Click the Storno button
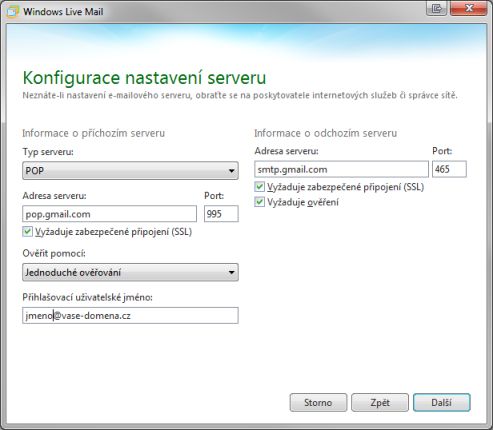 click(x=318, y=403)
